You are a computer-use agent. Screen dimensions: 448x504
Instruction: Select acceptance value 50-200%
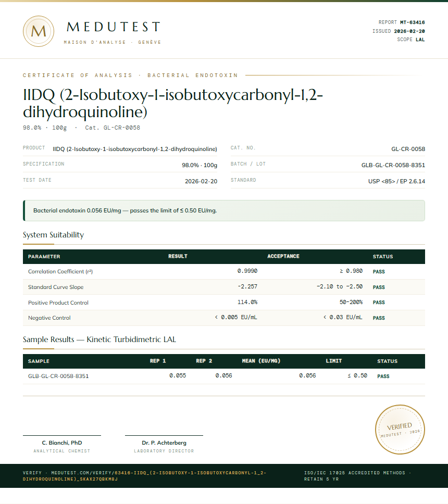[x=351, y=302]
